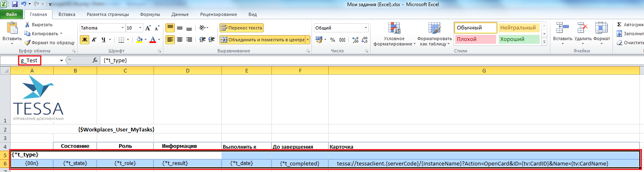The height and width of the screenshot is (172, 644).
Task: Toggle Bold (Ж) formatting
Action: [85, 40]
